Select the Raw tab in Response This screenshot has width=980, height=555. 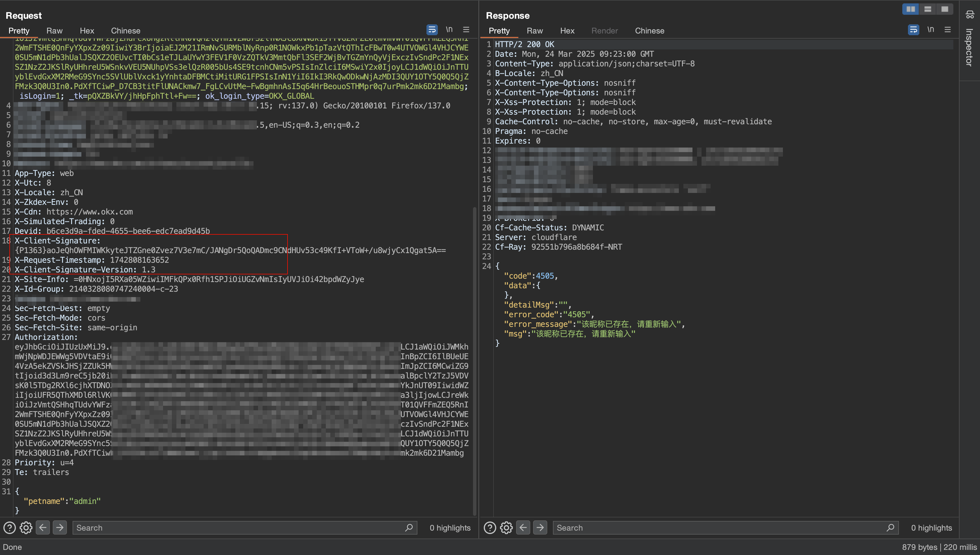coord(535,30)
